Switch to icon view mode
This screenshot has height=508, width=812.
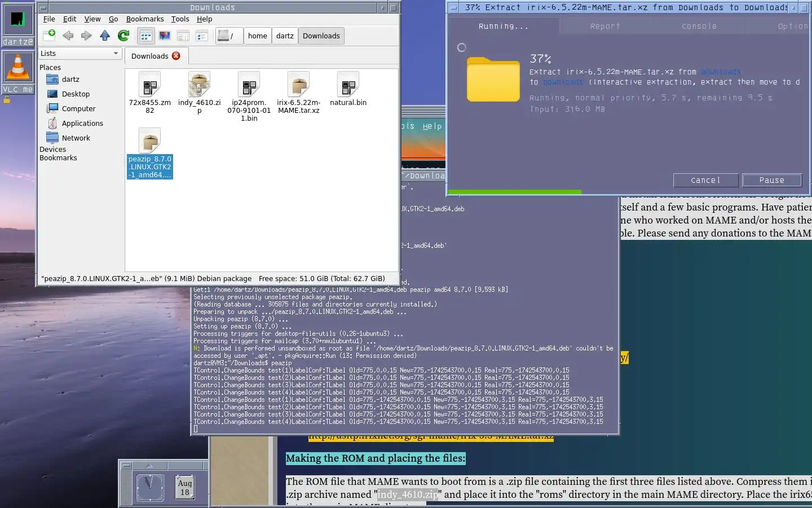coord(146,36)
